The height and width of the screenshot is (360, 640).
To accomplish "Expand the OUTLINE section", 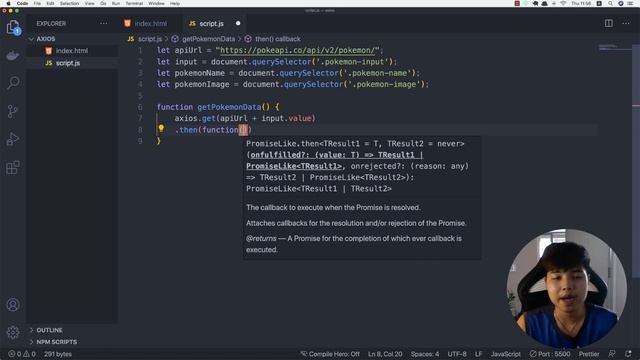I will (x=49, y=330).
